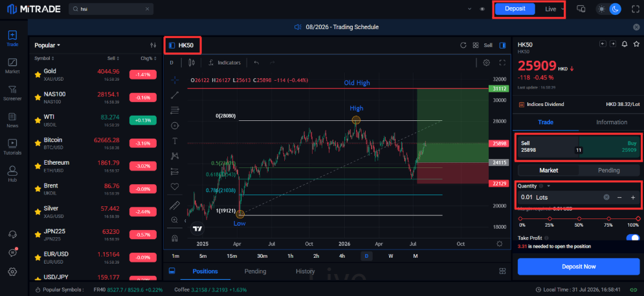Switch to dark theme moon icon
The width and height of the screenshot is (644, 296).
point(615,9)
